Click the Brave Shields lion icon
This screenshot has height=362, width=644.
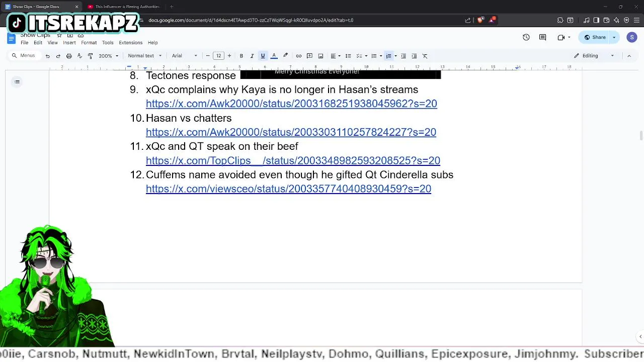coord(480,20)
